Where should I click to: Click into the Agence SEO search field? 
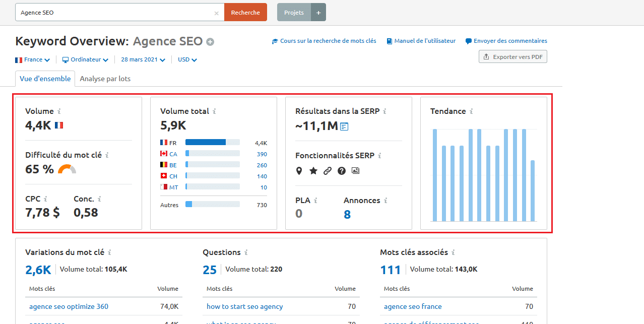coord(113,13)
